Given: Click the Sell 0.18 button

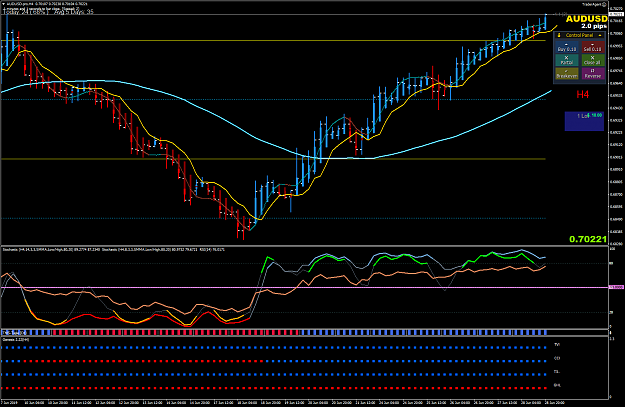Looking at the screenshot, I should [x=592, y=47].
